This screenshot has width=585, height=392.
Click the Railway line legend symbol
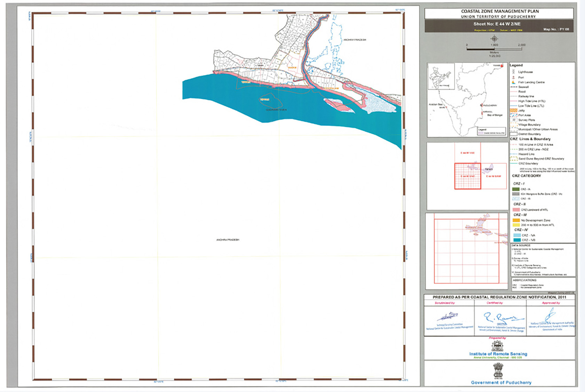coord(513,96)
